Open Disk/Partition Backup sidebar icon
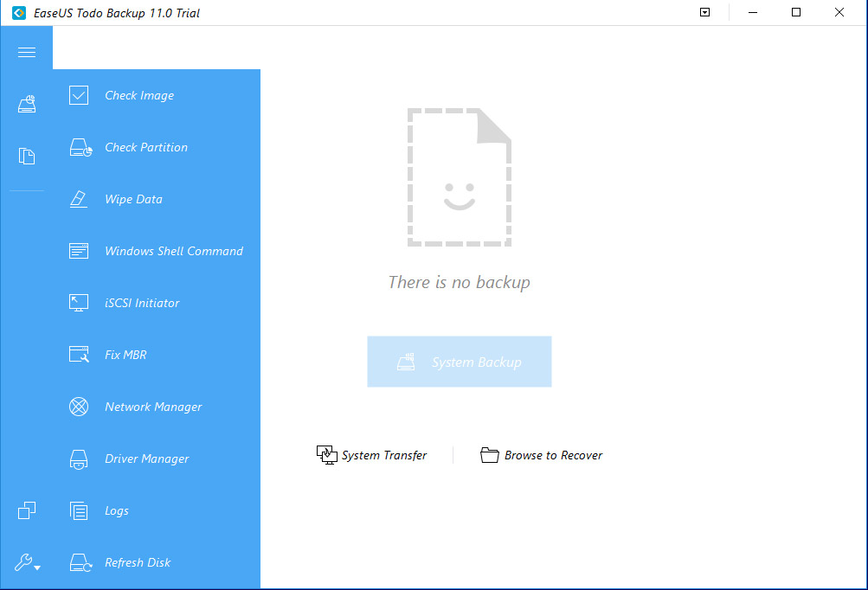The image size is (868, 590). pyautogui.click(x=27, y=104)
